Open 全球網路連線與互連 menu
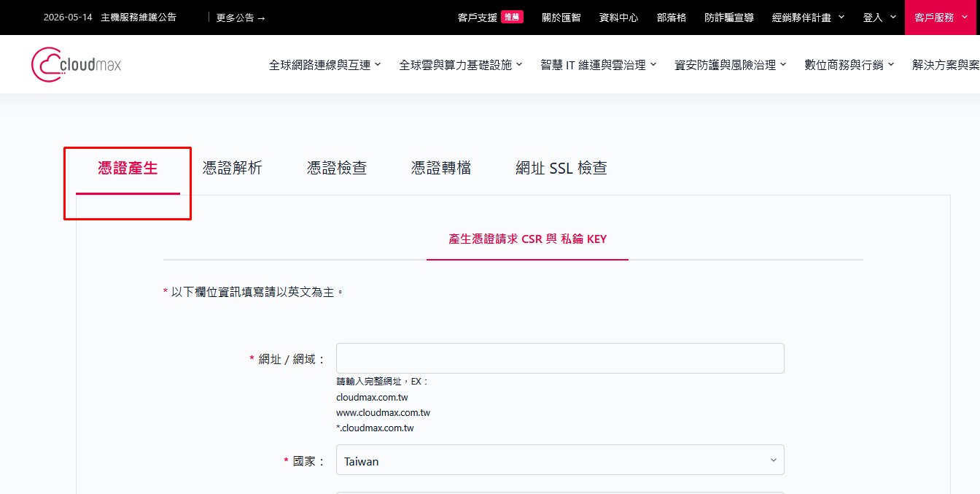Viewport: 980px width, 494px height. 325,65
